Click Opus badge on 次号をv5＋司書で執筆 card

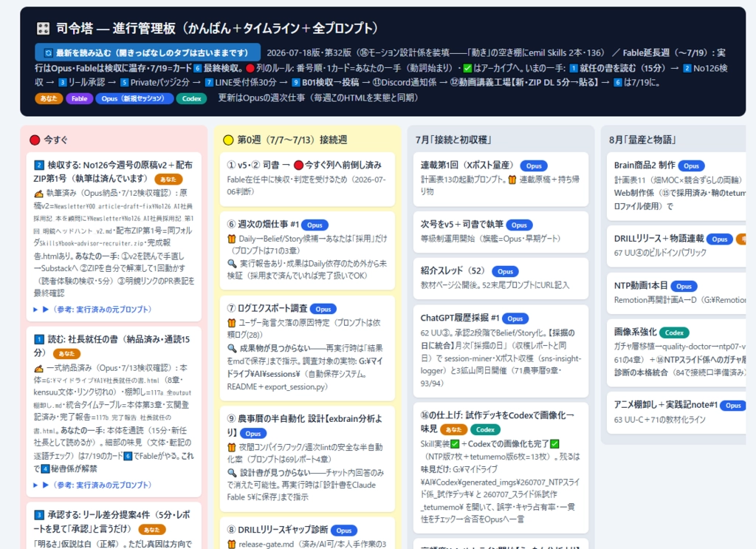[519, 225]
